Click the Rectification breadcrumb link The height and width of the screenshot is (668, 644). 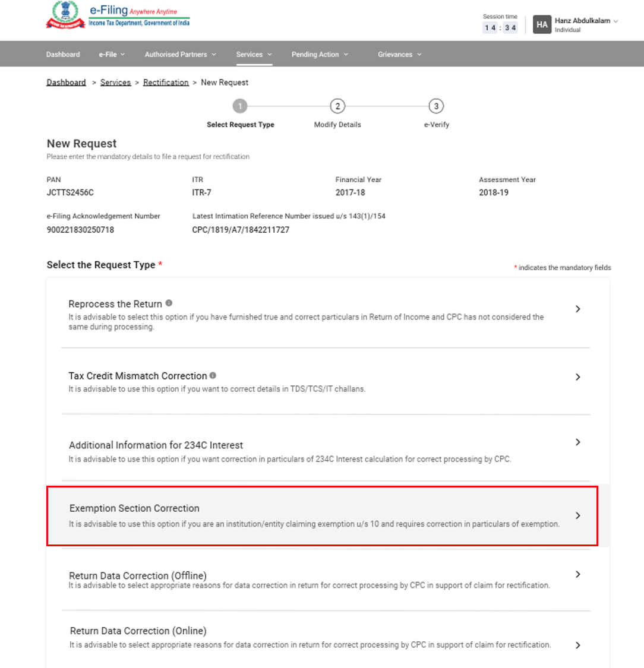click(166, 83)
